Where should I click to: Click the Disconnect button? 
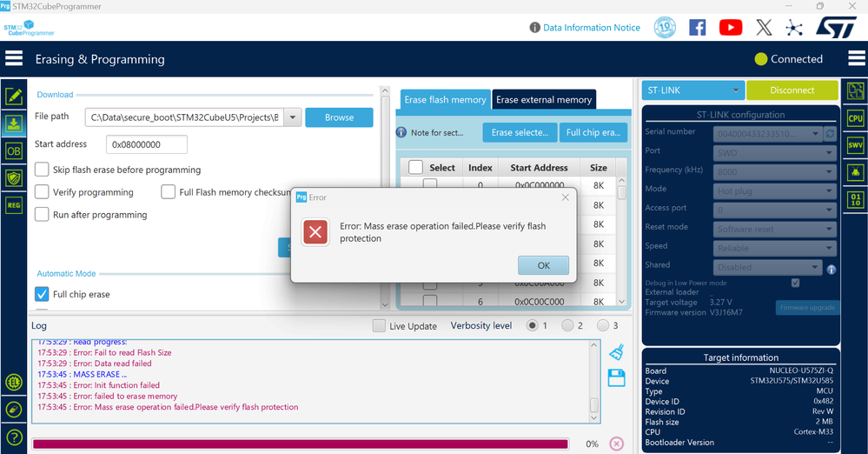click(x=792, y=90)
